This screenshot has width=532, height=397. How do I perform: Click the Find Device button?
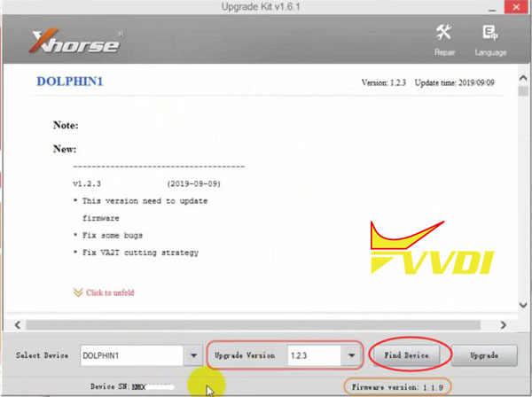point(406,355)
